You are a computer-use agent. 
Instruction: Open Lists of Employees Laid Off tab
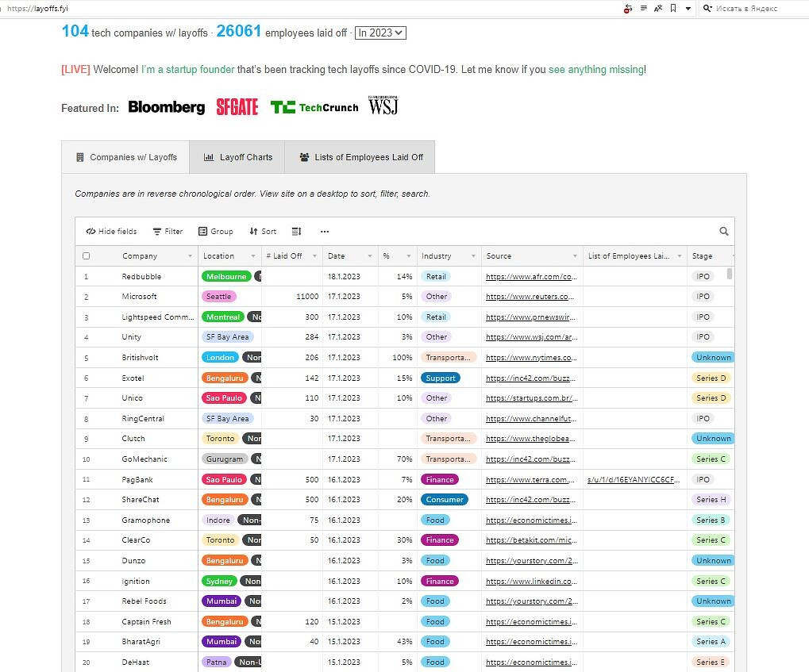pos(360,157)
